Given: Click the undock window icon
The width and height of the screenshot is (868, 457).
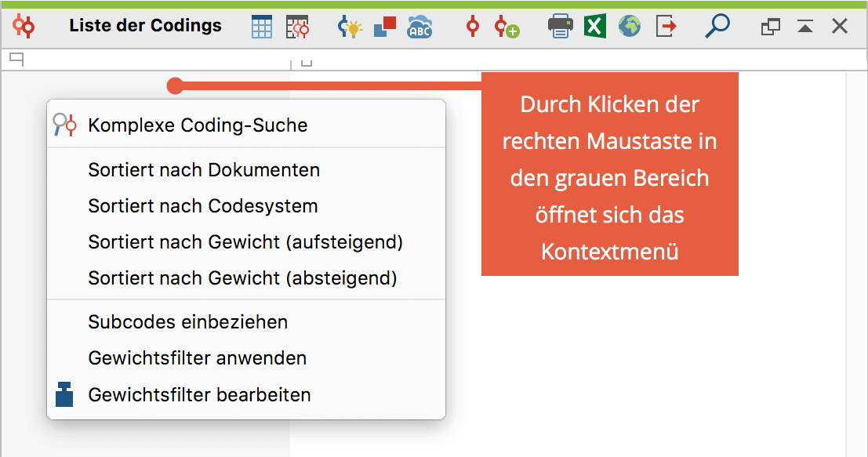Looking at the screenshot, I should tap(769, 26).
